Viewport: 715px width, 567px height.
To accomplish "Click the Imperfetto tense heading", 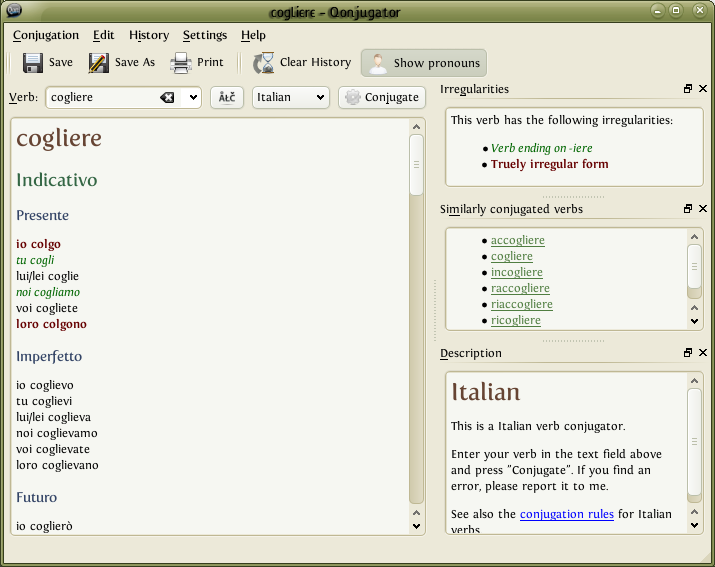I will point(49,356).
